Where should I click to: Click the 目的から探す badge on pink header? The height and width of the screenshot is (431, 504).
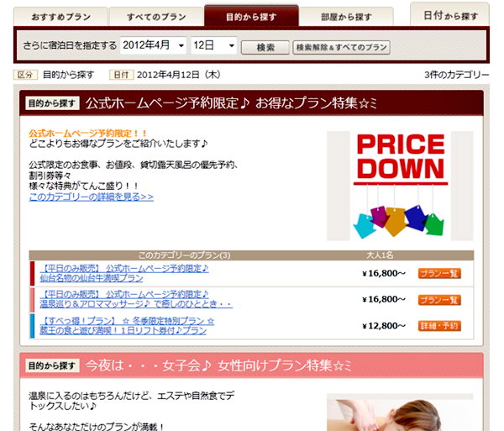pyautogui.click(x=52, y=366)
